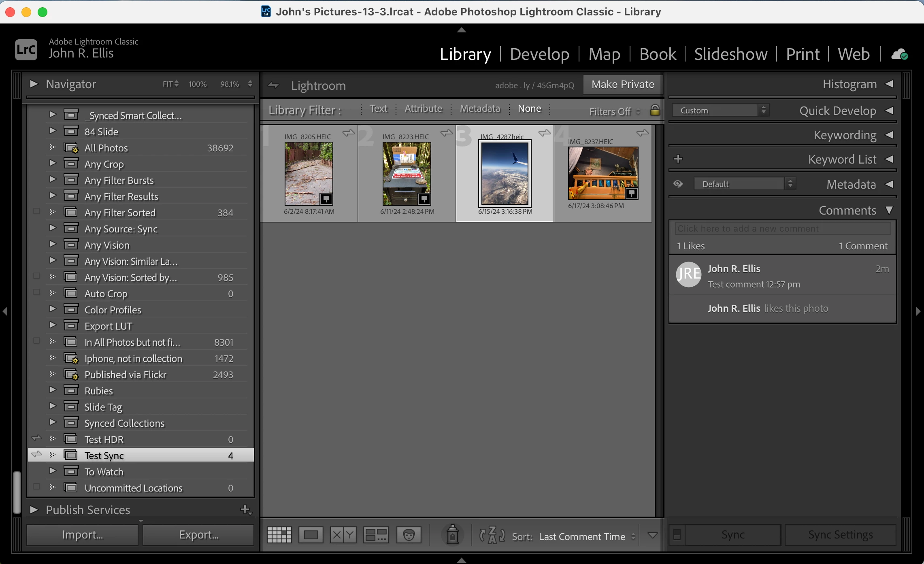Expand the Color Profiles collection set
Screen dimensions: 924x564
tap(53, 309)
